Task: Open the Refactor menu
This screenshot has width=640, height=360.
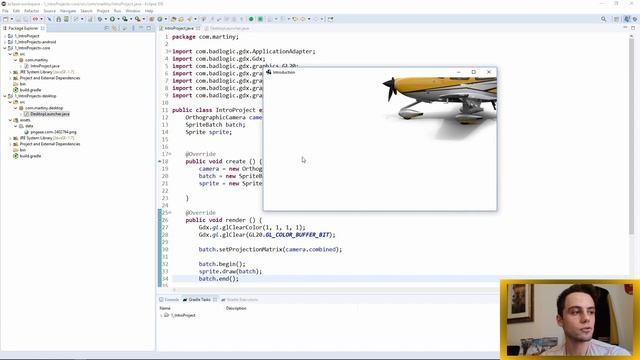Action: click(x=31, y=11)
